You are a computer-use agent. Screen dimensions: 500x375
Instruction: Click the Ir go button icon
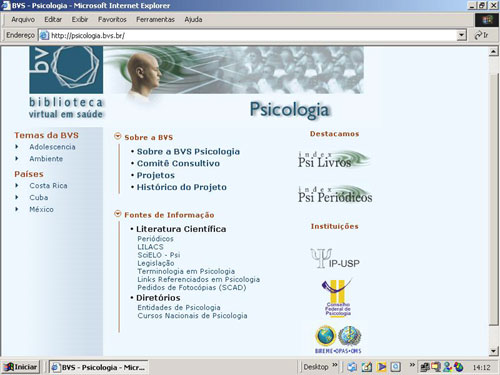(481, 35)
